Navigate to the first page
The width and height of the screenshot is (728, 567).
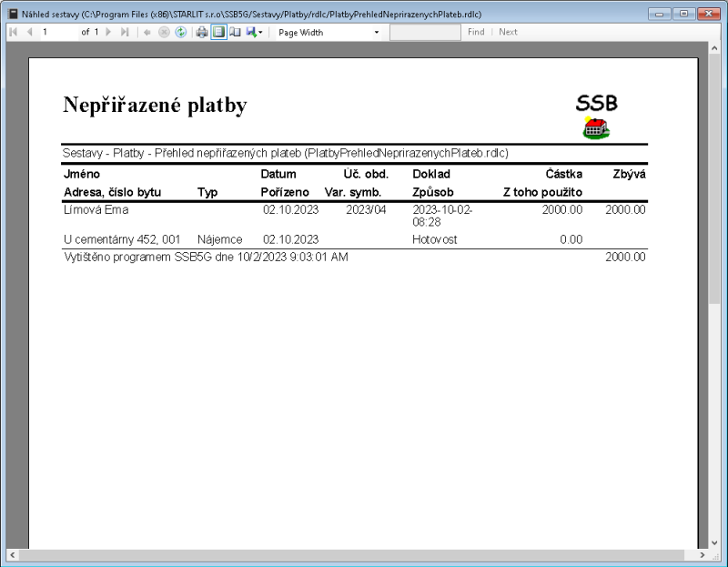(13, 32)
